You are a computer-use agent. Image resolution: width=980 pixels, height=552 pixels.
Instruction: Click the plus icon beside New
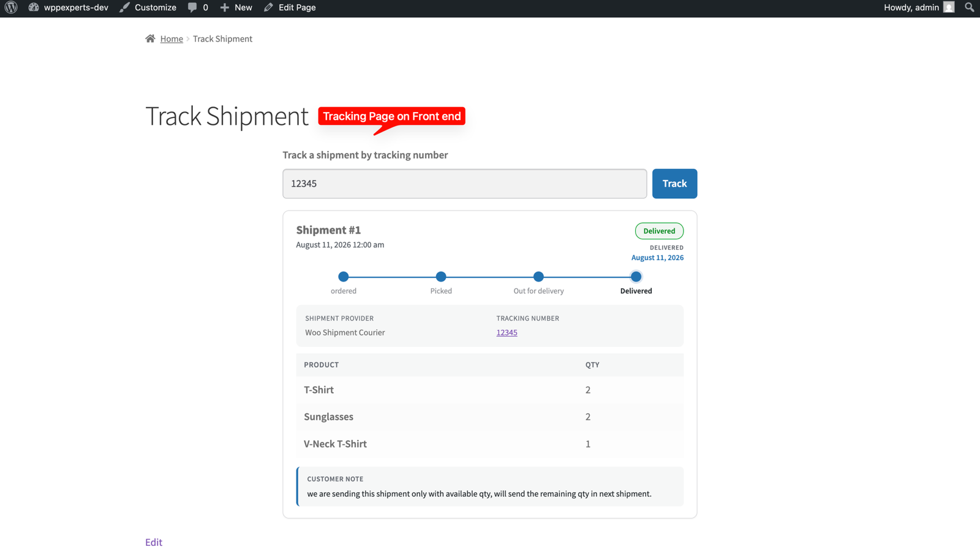tap(225, 7)
